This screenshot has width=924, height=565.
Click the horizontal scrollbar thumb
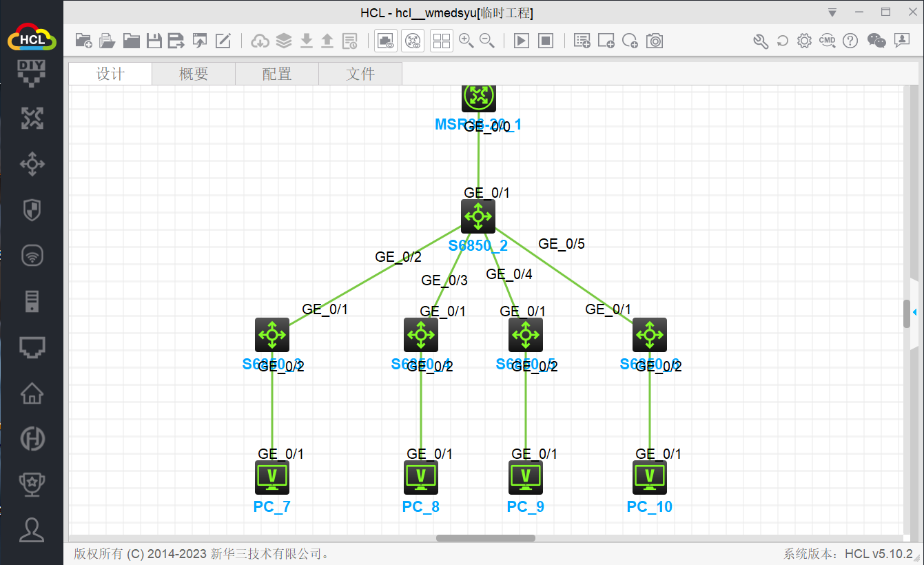[x=486, y=538]
